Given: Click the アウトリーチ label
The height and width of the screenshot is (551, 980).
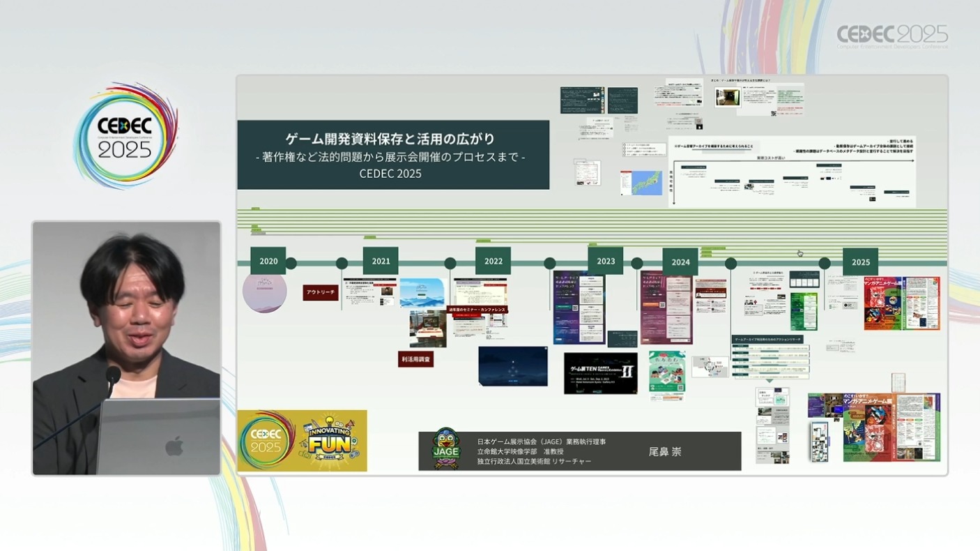Looking at the screenshot, I should coord(321,292).
